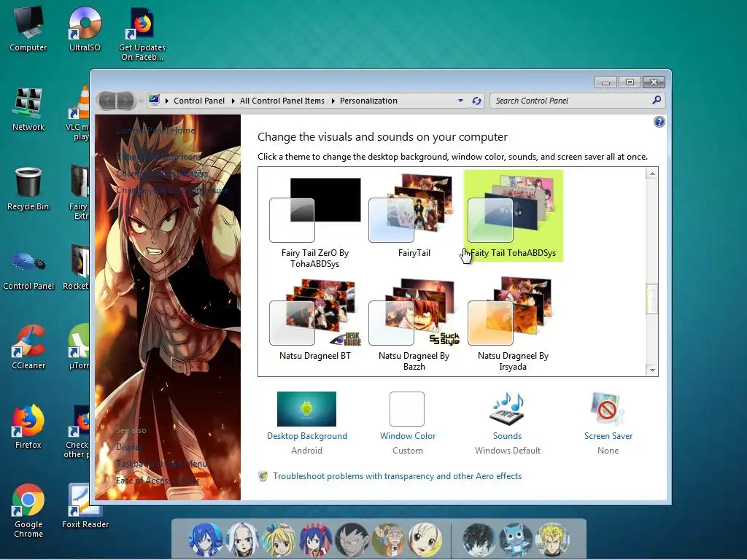The height and width of the screenshot is (560, 747).
Task: Open Change desktop icons link
Action: [x=158, y=156]
